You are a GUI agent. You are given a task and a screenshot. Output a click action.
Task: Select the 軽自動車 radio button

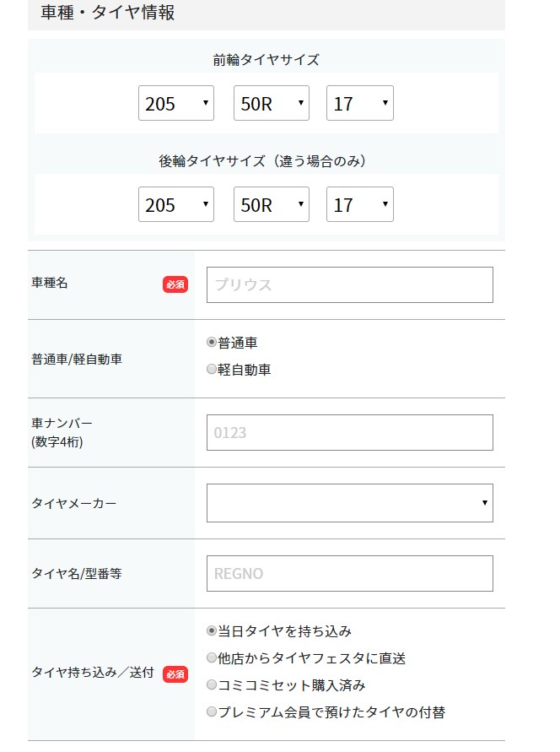click(x=211, y=370)
